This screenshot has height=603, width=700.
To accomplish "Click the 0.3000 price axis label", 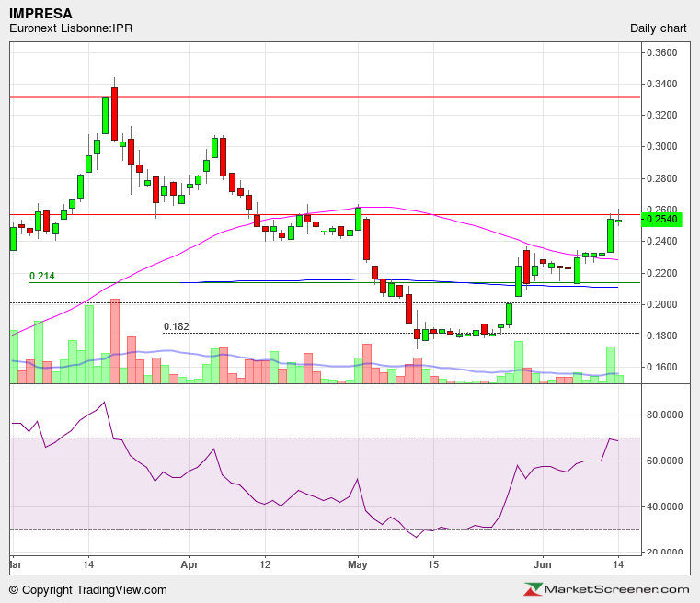I will pos(662,146).
